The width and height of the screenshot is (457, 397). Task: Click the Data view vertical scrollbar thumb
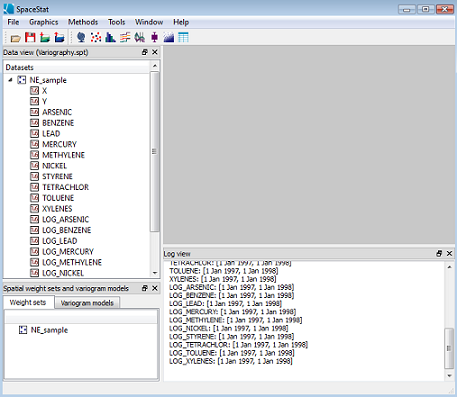[x=155, y=151]
